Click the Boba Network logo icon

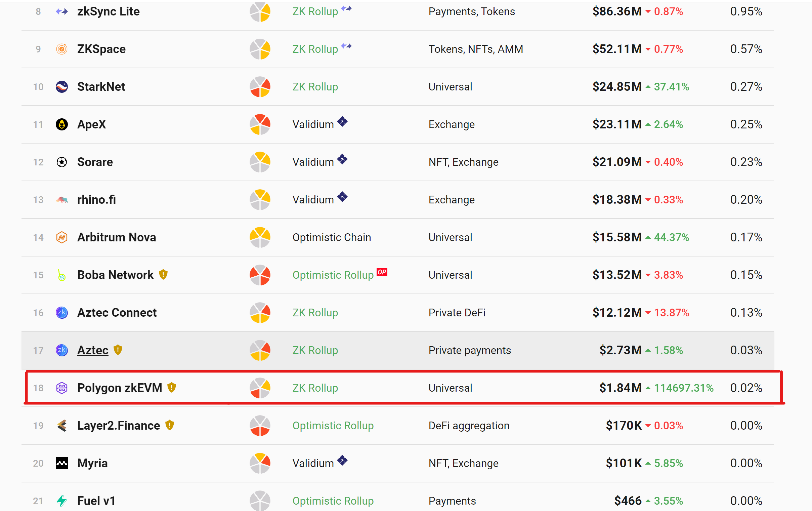click(61, 275)
